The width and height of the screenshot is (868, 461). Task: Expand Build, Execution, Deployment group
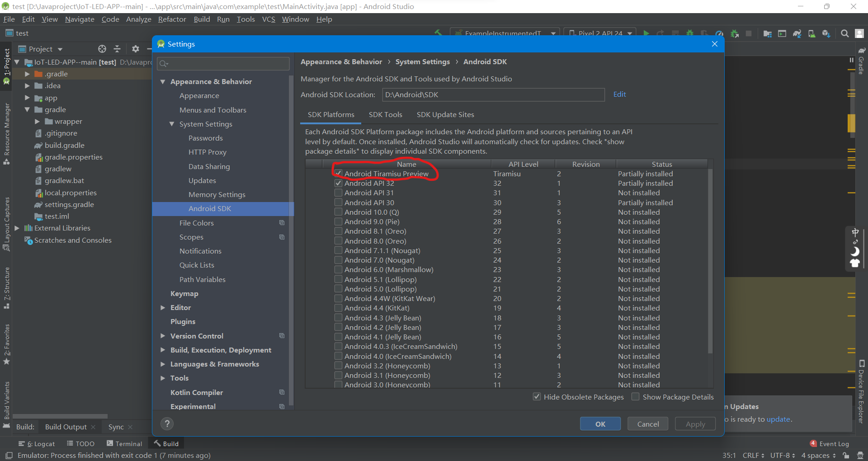coord(163,350)
